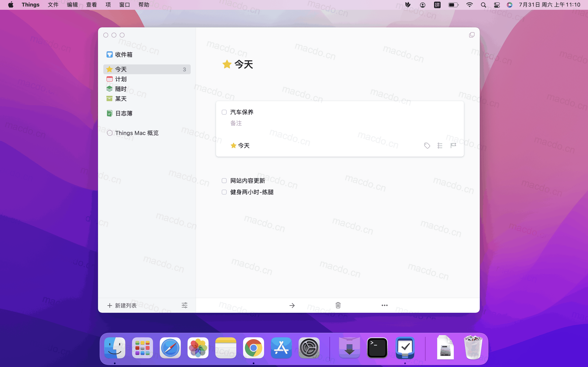Open the 随时 list in the sidebar
This screenshot has width=588, height=367.
tap(121, 89)
